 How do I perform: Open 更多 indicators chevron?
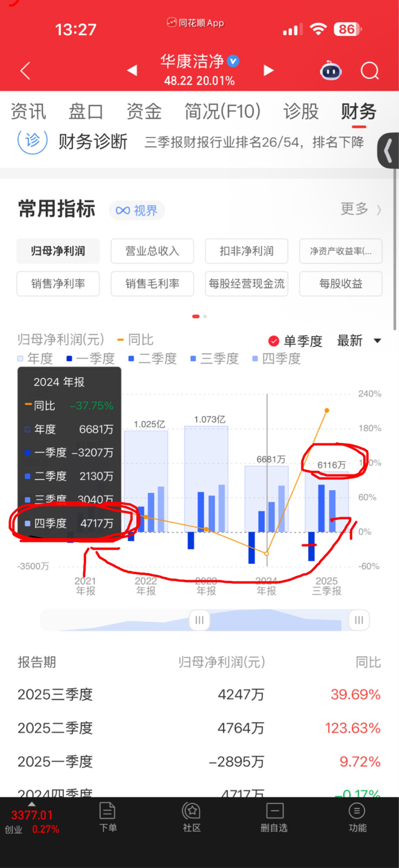[x=361, y=209]
